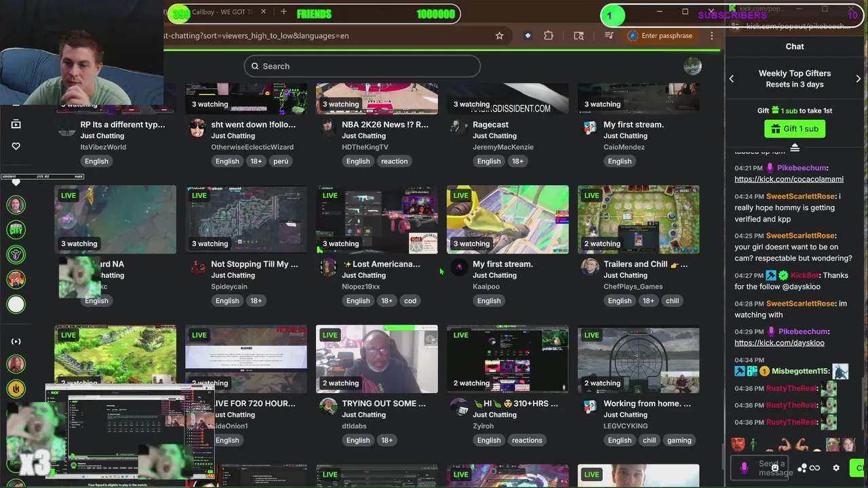Click the purple microphone icon in chat input

coord(744,468)
